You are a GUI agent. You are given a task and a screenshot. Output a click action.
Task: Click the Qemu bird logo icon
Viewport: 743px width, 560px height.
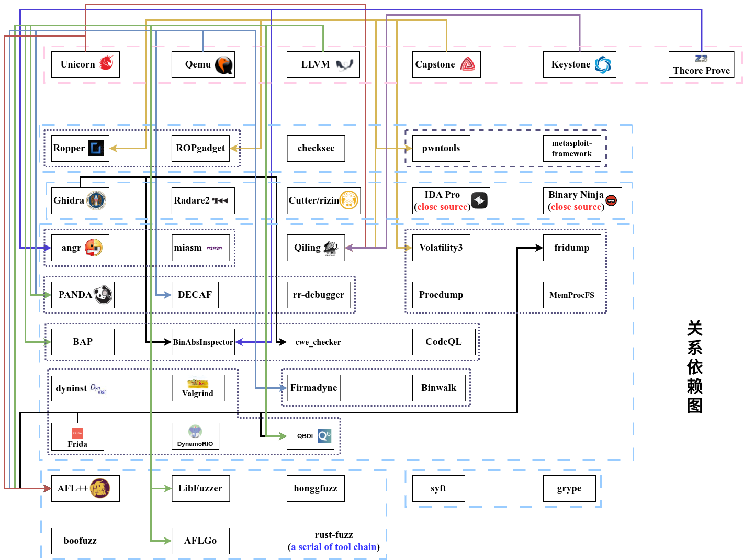point(223,65)
